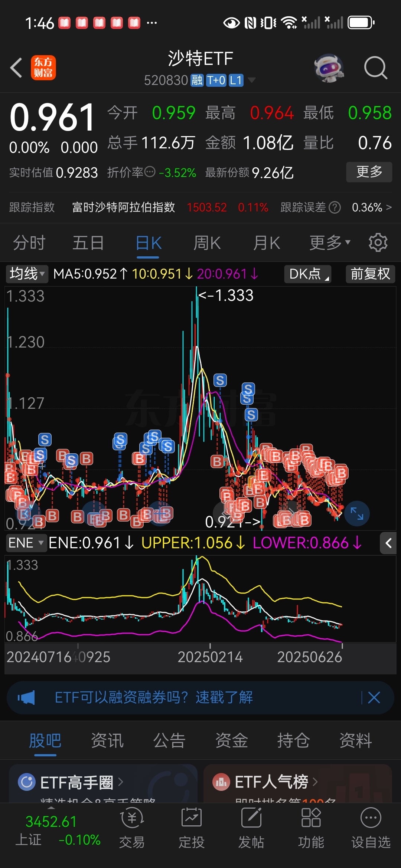Tap the 实时估值 0.9283 value
The width and height of the screenshot is (401, 868).
(x=77, y=172)
